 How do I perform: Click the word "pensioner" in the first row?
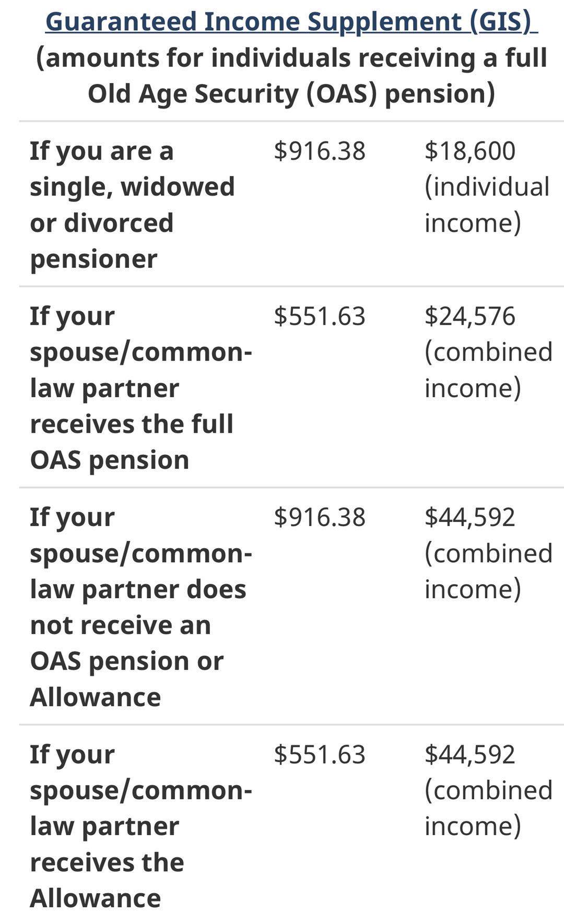(93, 259)
